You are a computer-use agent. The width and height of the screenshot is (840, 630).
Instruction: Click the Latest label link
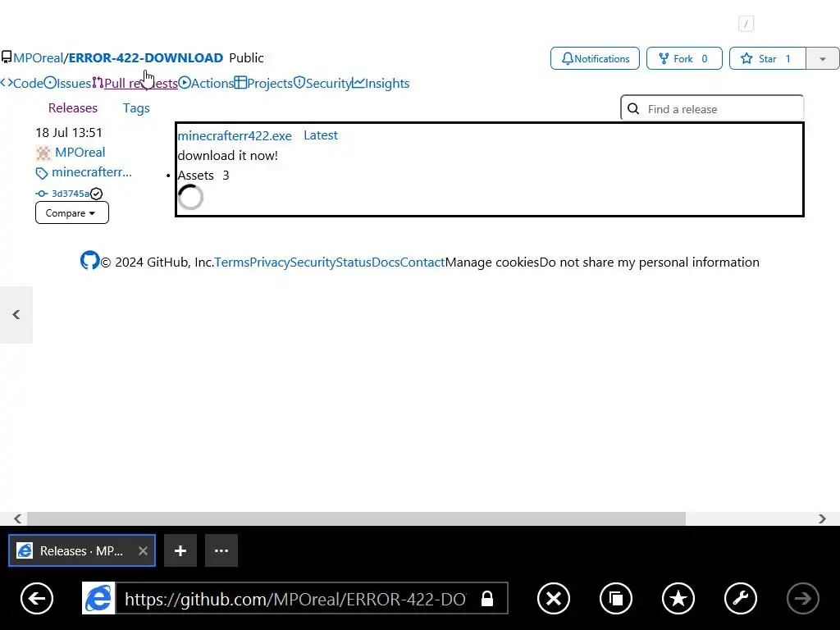tap(321, 135)
